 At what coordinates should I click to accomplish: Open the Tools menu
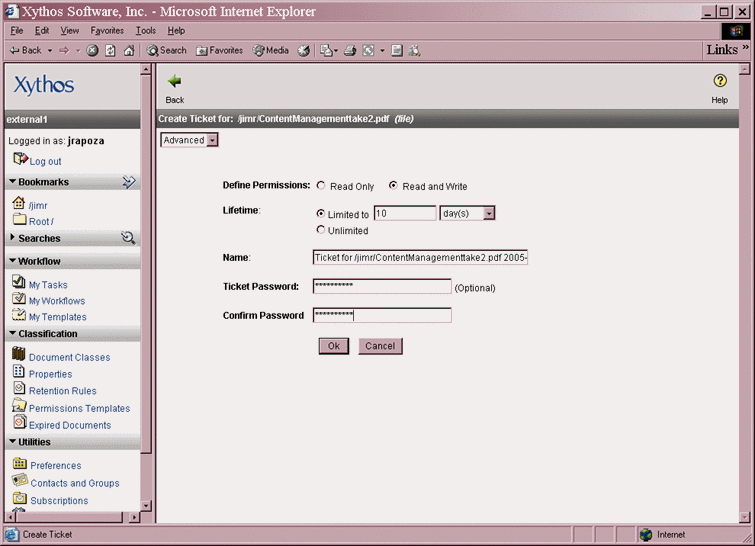point(145,30)
